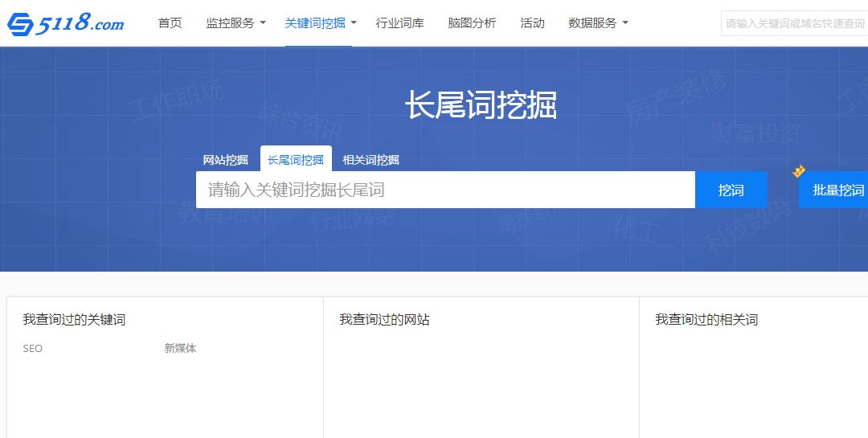868x438 pixels.
Task: Click the 5118.com logo
Action: coord(65,23)
